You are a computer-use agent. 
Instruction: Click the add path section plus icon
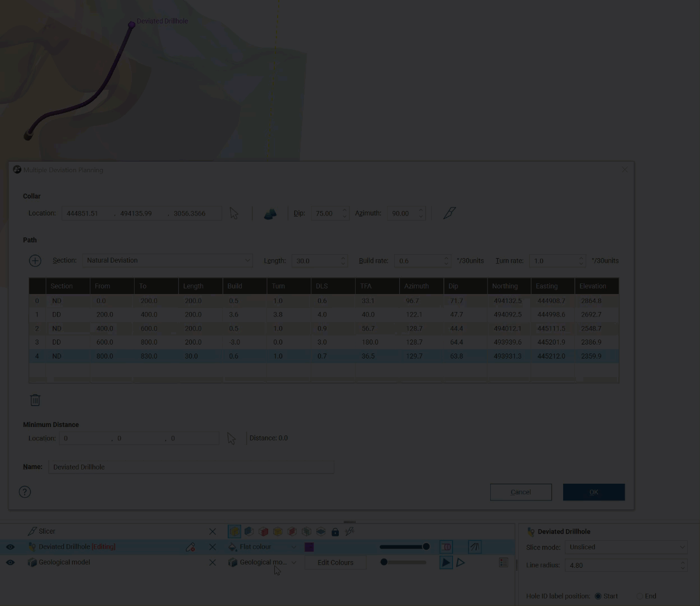point(35,260)
